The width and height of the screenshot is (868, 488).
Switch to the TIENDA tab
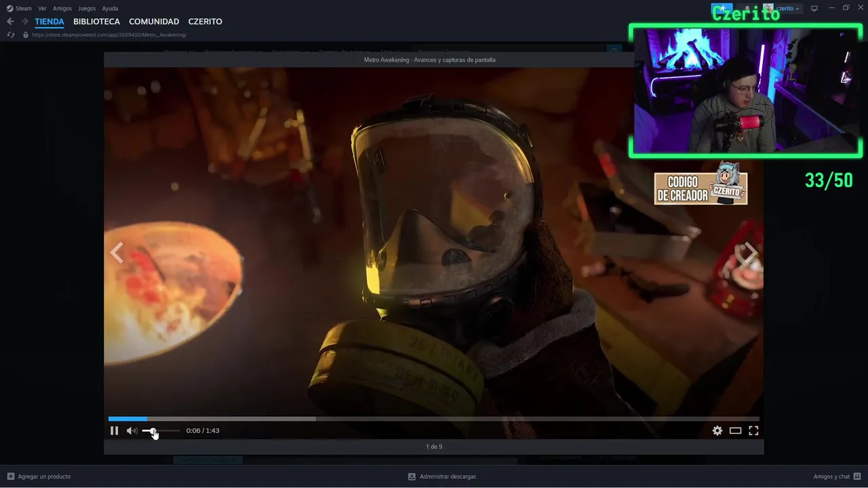[50, 22]
